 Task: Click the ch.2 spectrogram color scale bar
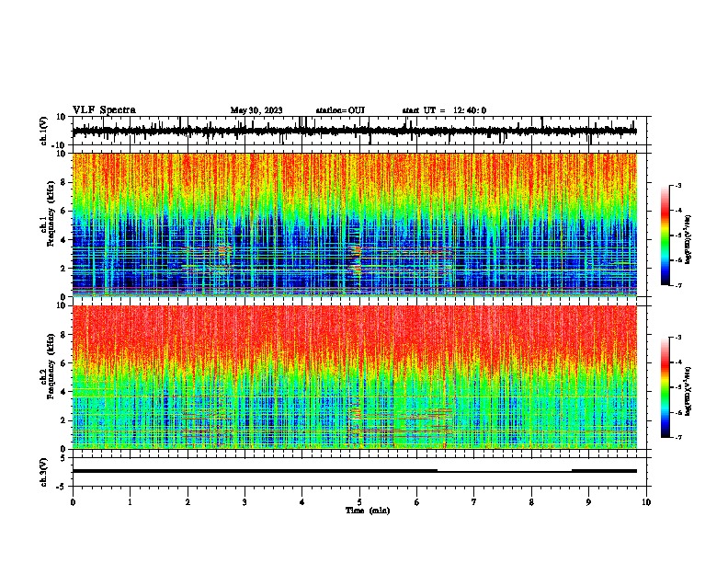tap(665, 387)
